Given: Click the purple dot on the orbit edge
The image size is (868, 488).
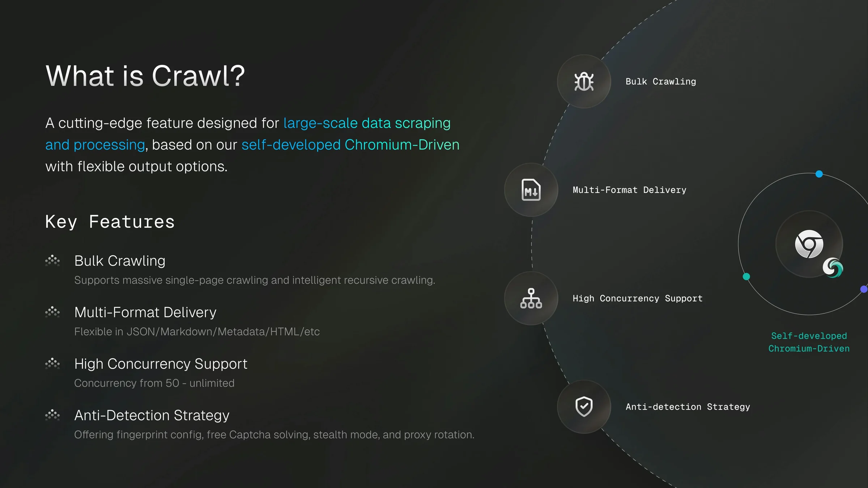Looking at the screenshot, I should coord(864,289).
